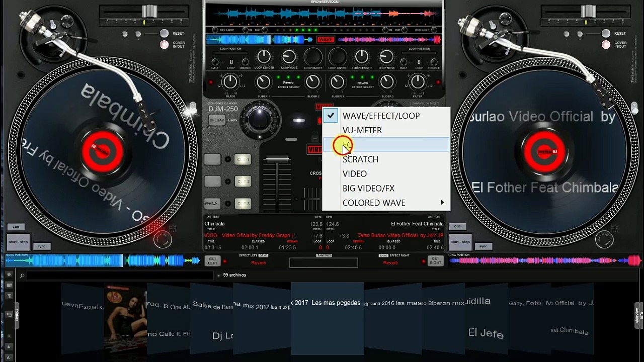Select SCRATCH in the context menu
This screenshot has height=362, width=644.
386,159
